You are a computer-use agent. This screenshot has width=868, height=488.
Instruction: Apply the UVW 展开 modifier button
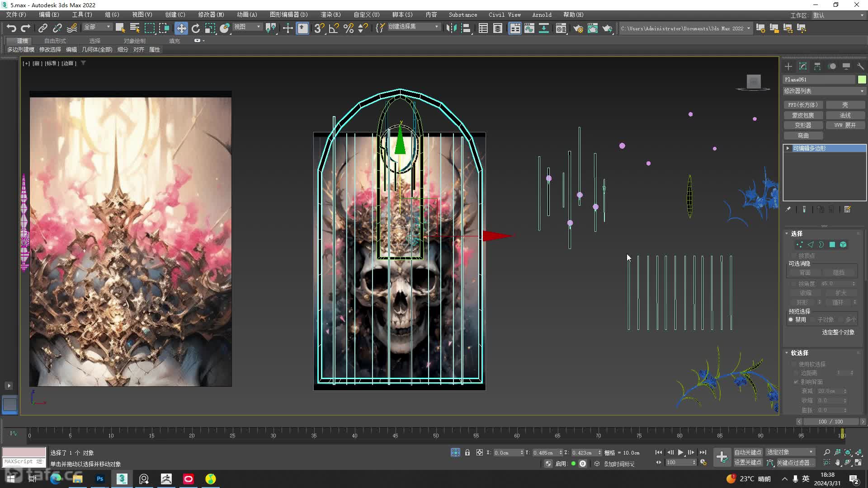coord(845,125)
